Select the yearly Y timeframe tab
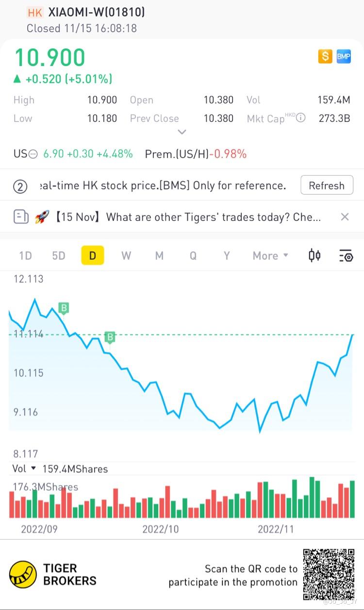 (x=227, y=255)
